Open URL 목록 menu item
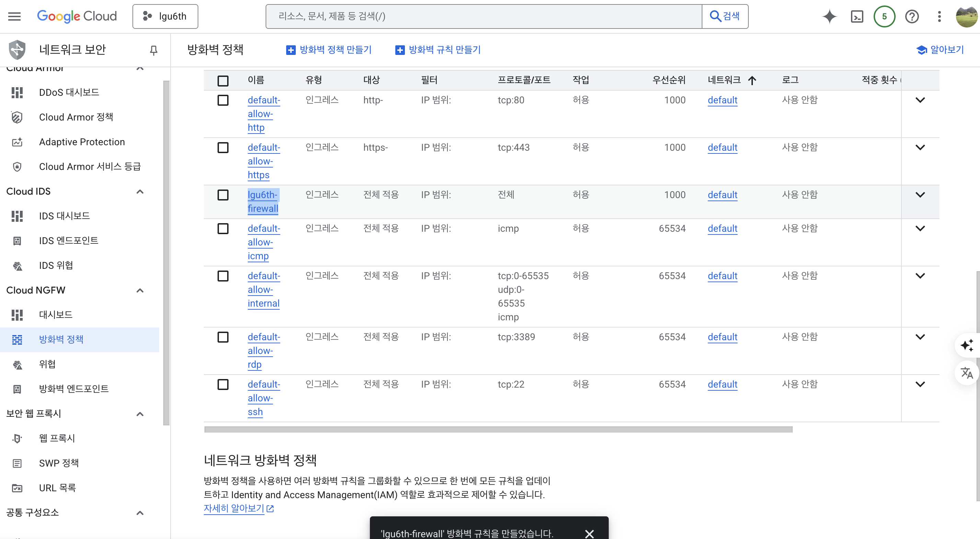 (x=80, y=488)
